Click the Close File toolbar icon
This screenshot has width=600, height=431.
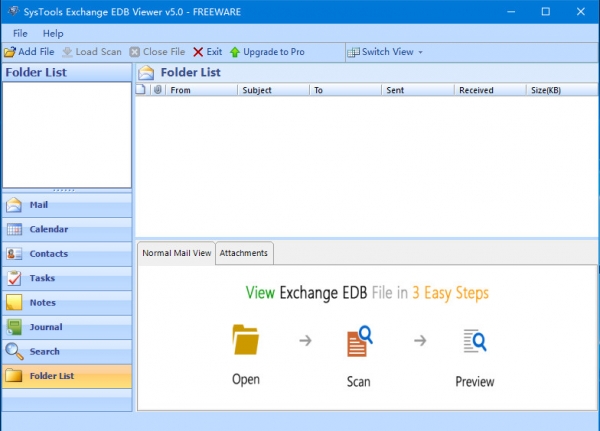(x=134, y=52)
